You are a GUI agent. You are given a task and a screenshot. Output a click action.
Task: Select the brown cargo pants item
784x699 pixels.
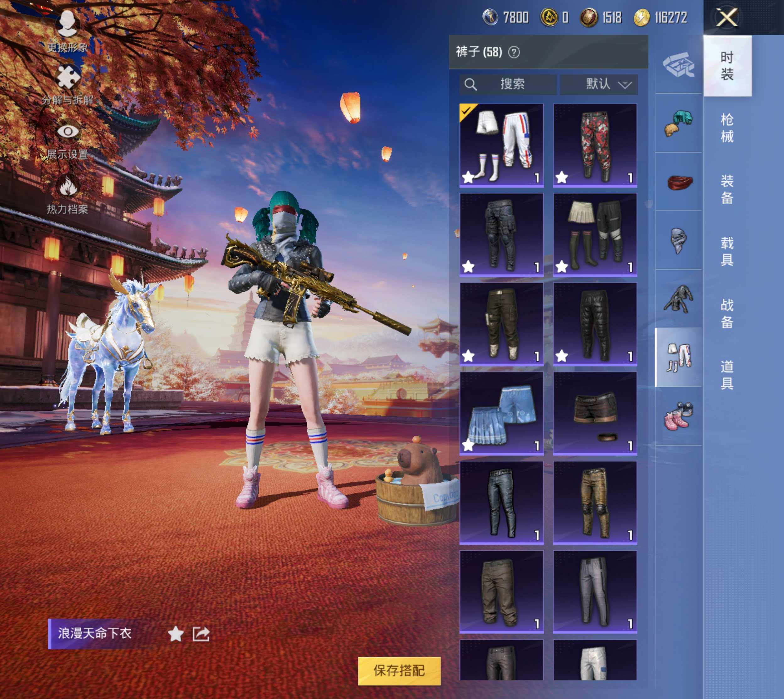(x=502, y=324)
